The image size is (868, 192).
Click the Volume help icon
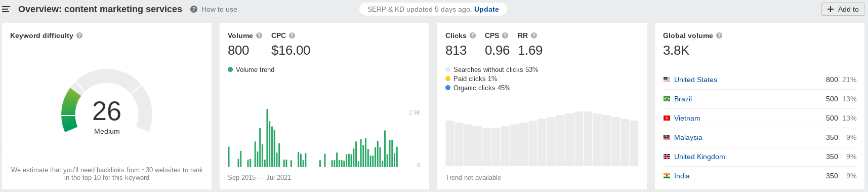[259, 35]
